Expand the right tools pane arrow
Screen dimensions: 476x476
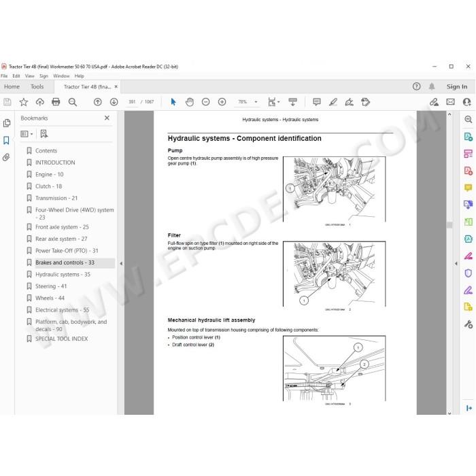tap(456, 264)
